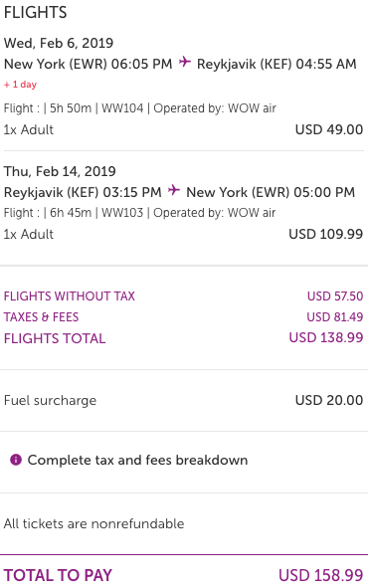
Task: Click the +1 day arrival note
Action: coord(20,85)
